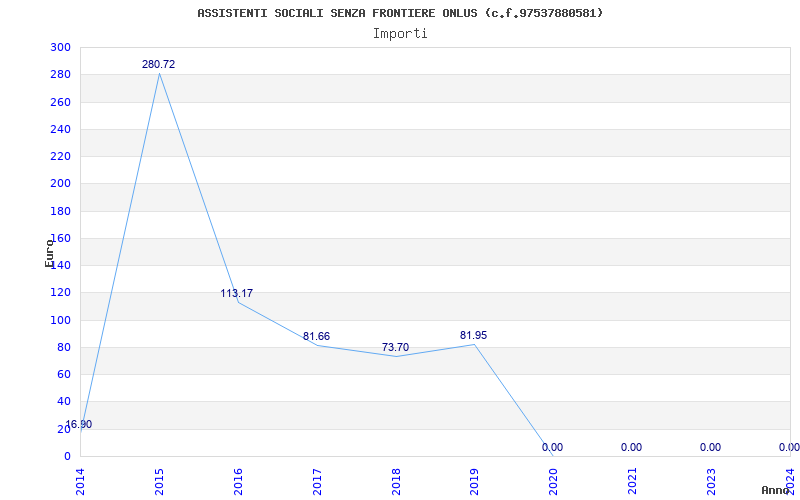This screenshot has height=500, width=800.
Task: Click the y-axis value 40
Action: tap(64, 402)
